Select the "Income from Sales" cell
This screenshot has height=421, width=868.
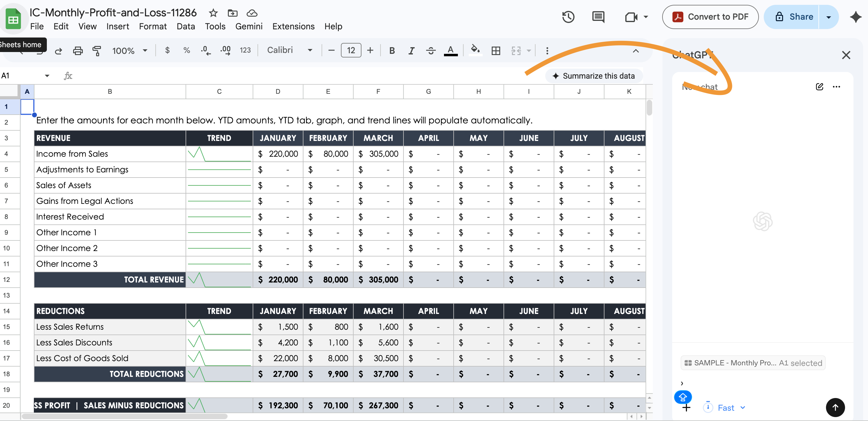(110, 154)
